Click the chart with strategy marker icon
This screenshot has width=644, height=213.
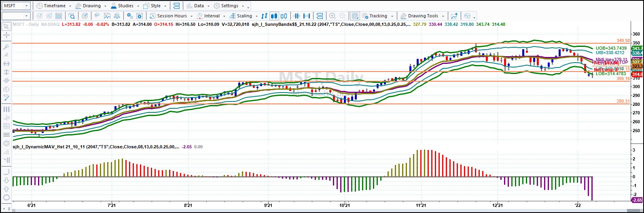pyautogui.click(x=107, y=16)
